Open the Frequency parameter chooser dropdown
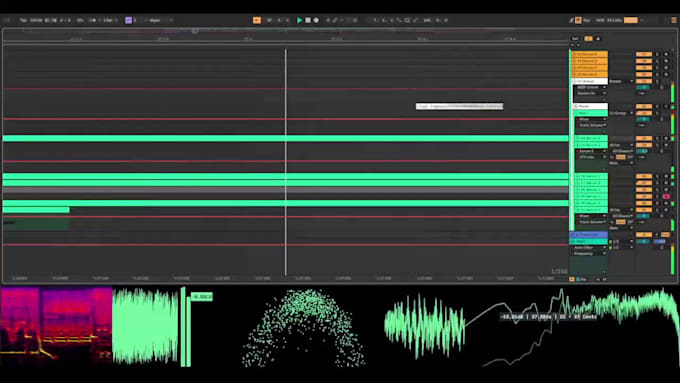The width and height of the screenshot is (680, 383). pyautogui.click(x=588, y=254)
